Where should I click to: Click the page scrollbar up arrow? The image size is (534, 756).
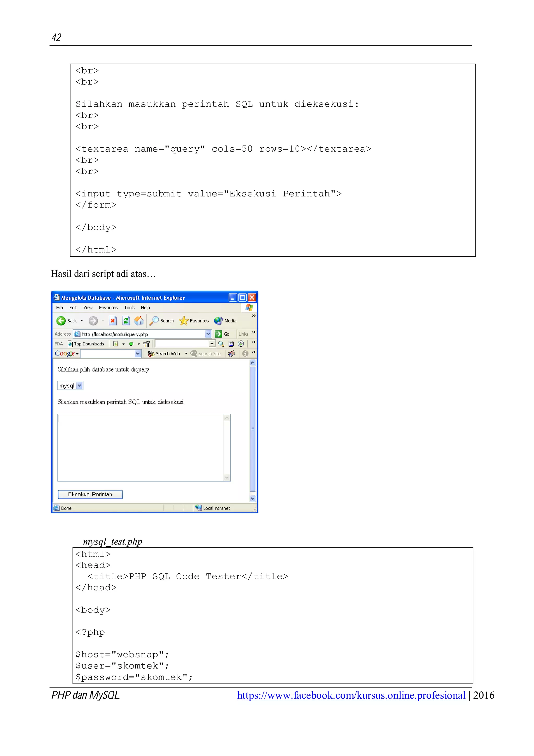click(x=253, y=363)
